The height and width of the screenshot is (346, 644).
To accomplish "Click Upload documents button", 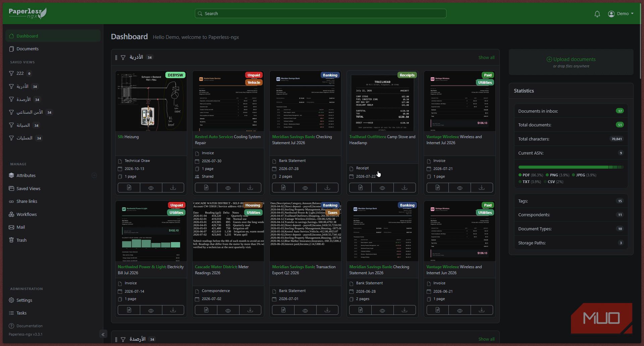I will tap(571, 59).
